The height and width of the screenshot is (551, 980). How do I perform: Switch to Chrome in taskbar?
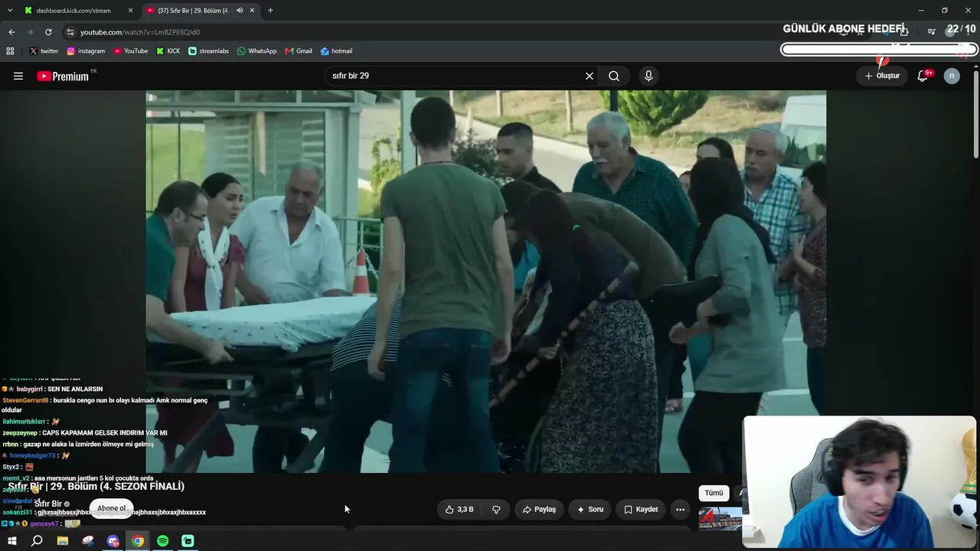pos(138,541)
